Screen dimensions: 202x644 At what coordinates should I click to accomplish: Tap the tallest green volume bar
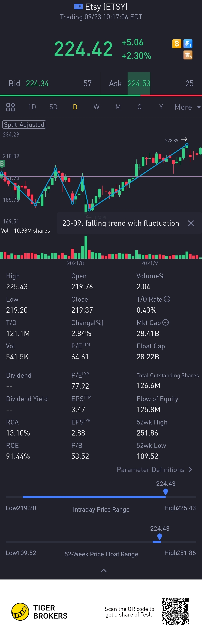coord(86,247)
